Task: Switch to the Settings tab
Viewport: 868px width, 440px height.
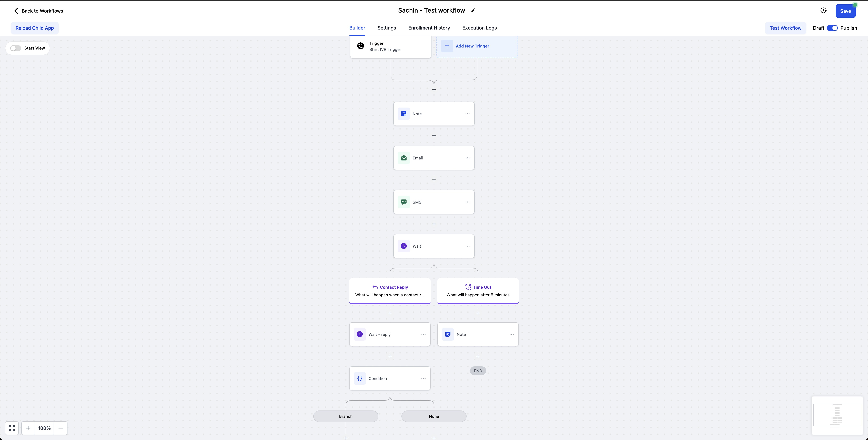Action: [387, 28]
